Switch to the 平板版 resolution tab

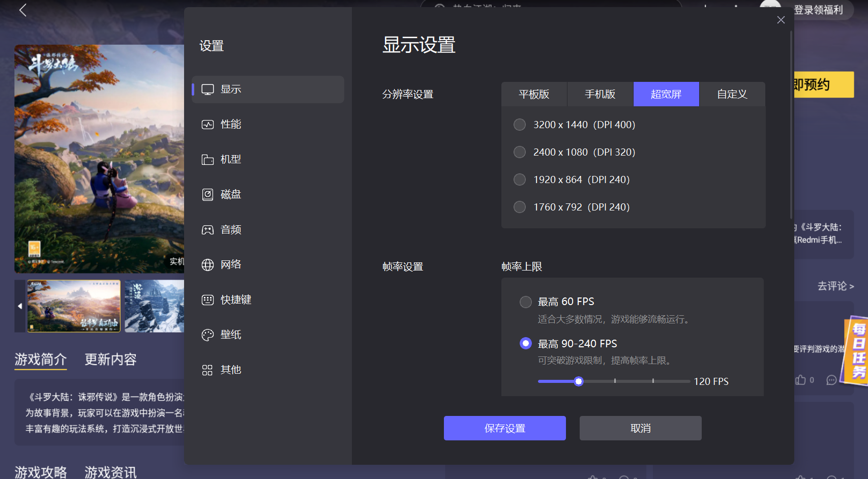coord(534,94)
